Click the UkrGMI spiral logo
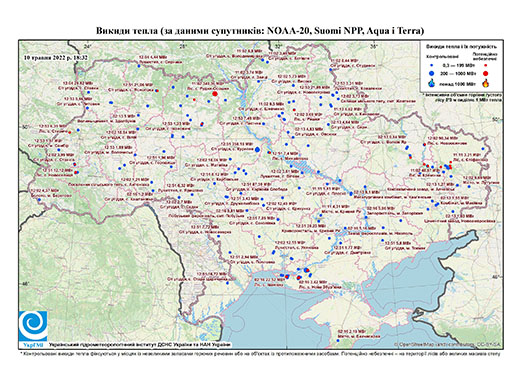Image resolution: width=520 pixels, height=368 pixels. point(33,326)
